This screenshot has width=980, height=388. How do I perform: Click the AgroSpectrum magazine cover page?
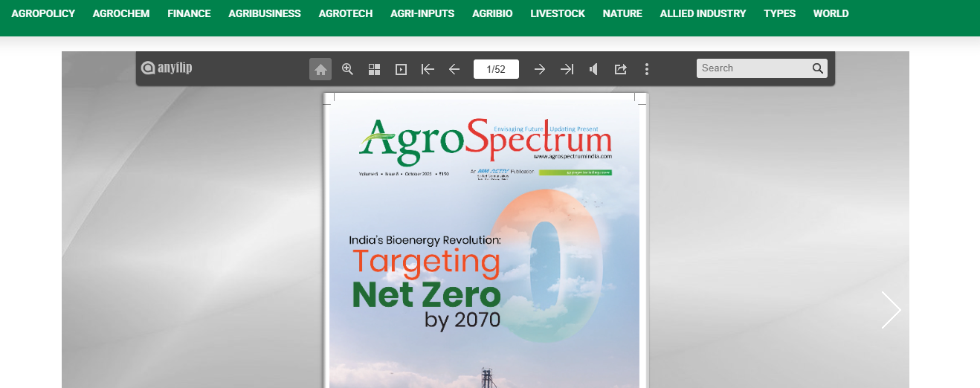[x=484, y=245]
